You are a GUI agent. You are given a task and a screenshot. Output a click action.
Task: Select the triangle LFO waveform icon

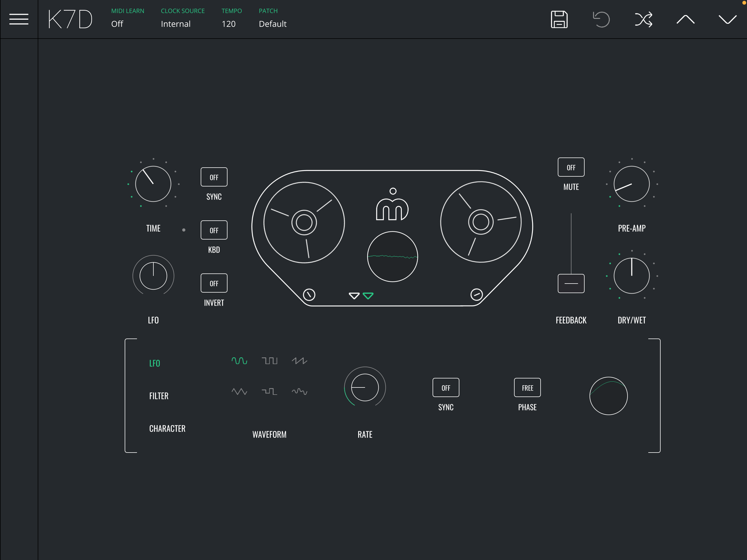point(239,392)
